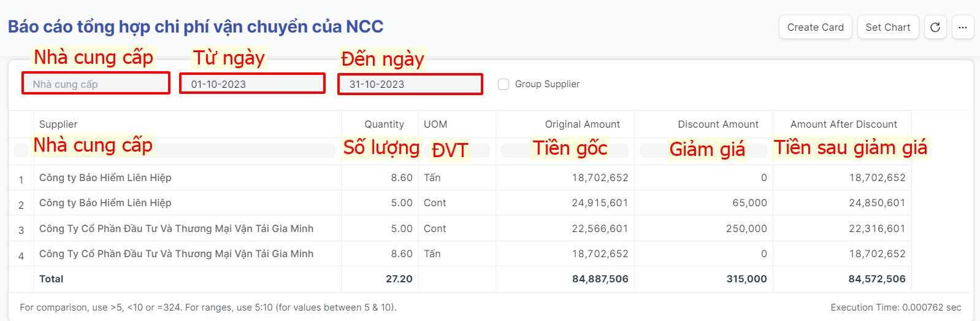The image size is (980, 321).
Task: Click the UOM column header
Action: (x=435, y=124)
